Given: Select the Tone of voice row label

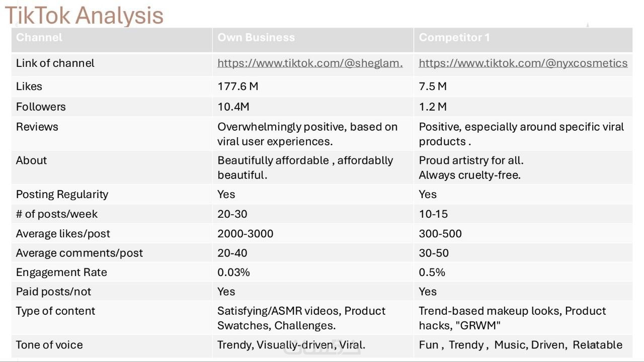Looking at the screenshot, I should pyautogui.click(x=49, y=345).
